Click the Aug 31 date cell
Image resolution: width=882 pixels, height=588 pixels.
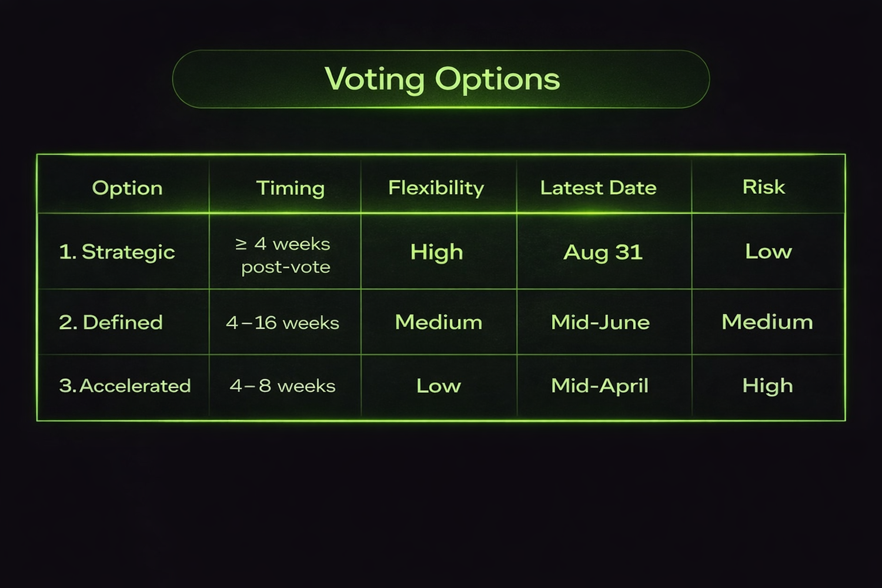[603, 252]
